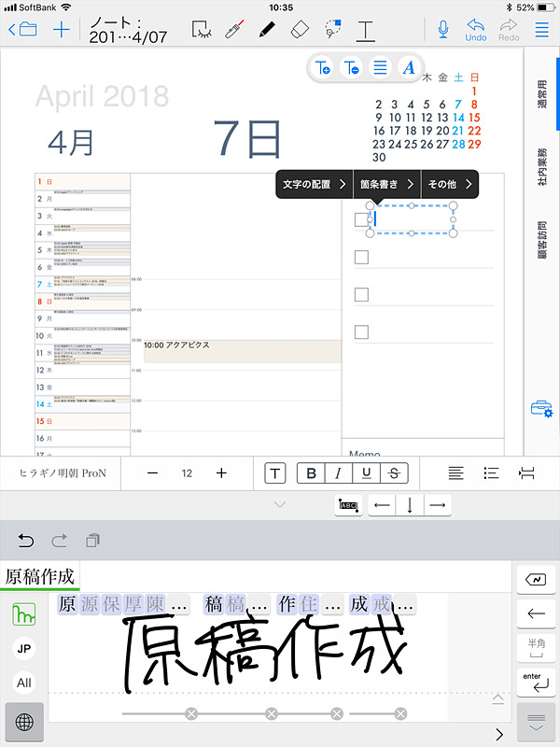Click the Undo button in top toolbar
The height and width of the screenshot is (747, 560).
pos(476,30)
